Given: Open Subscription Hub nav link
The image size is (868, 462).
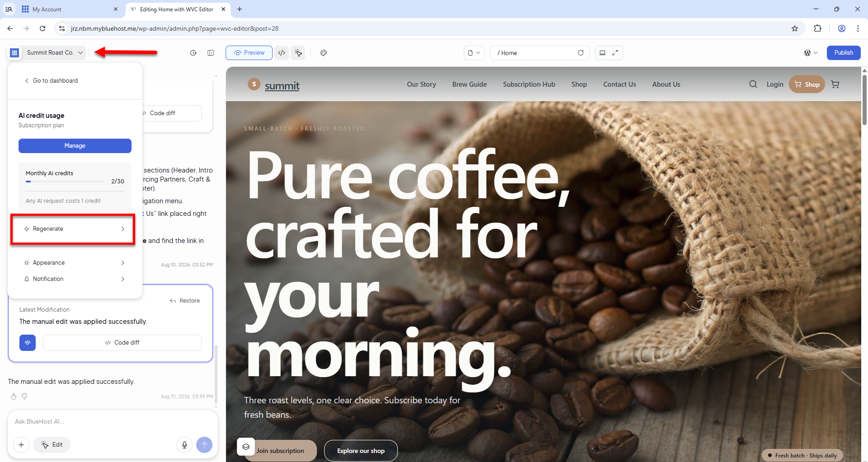Looking at the screenshot, I should [x=529, y=84].
